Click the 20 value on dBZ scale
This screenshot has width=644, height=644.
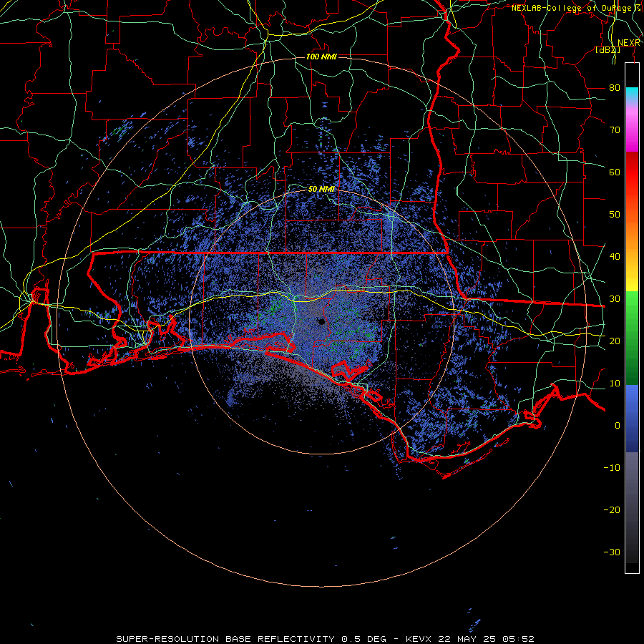(615, 341)
